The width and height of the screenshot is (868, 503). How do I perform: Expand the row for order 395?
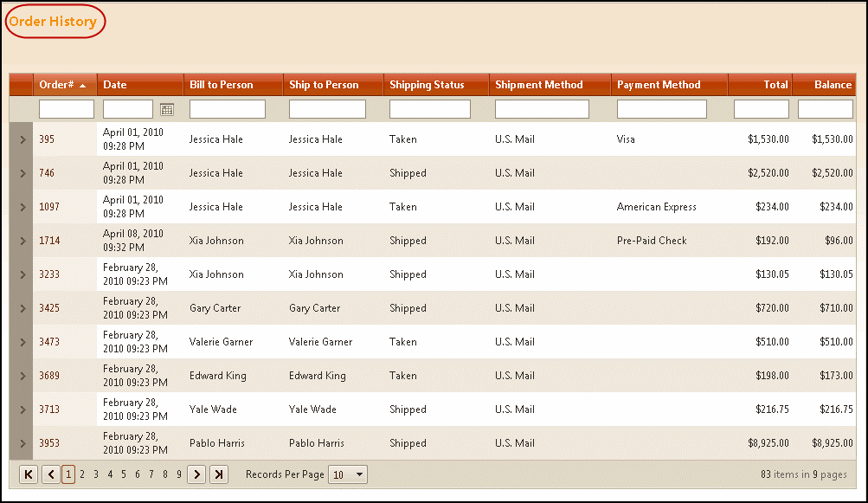click(x=23, y=139)
